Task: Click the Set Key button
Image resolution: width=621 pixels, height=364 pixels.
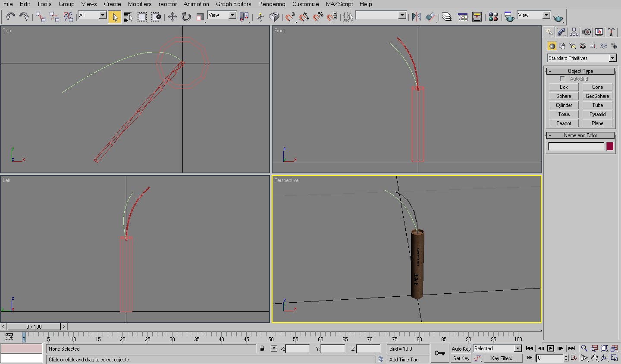Action: tap(461, 358)
